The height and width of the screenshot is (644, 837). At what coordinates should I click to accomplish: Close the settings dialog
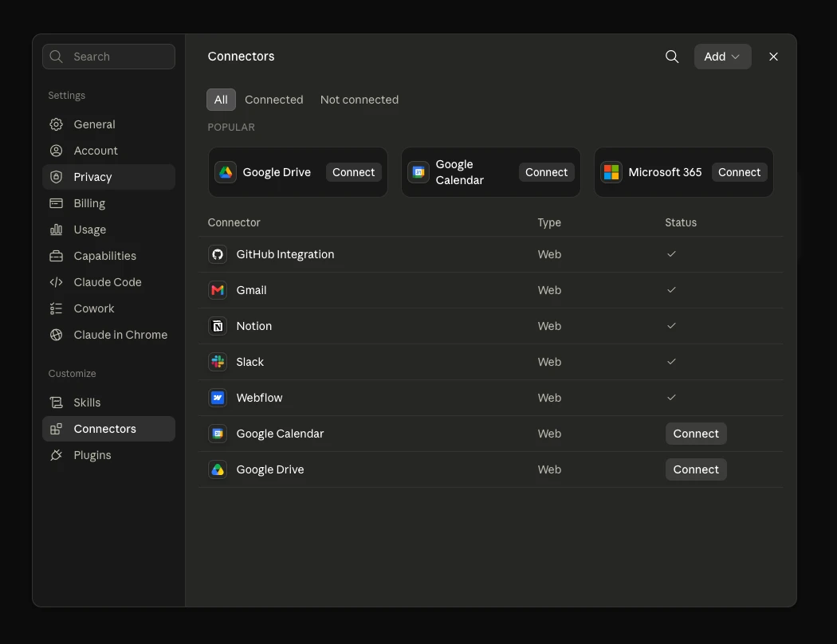point(773,57)
